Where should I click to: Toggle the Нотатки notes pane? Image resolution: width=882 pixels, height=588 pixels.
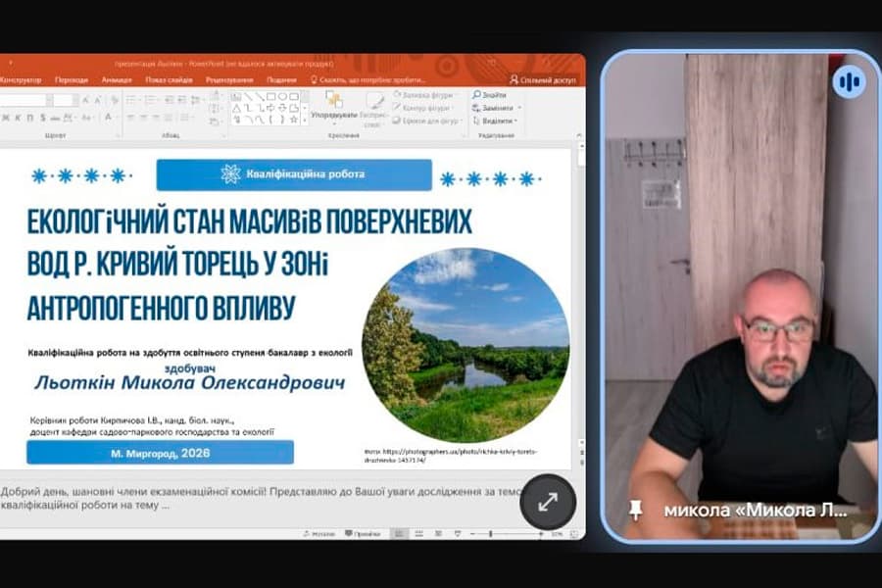[318, 534]
